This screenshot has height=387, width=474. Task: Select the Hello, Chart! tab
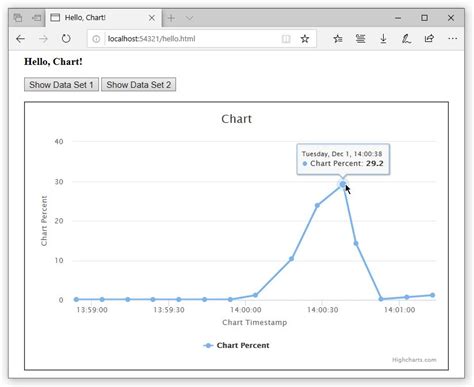pos(104,18)
